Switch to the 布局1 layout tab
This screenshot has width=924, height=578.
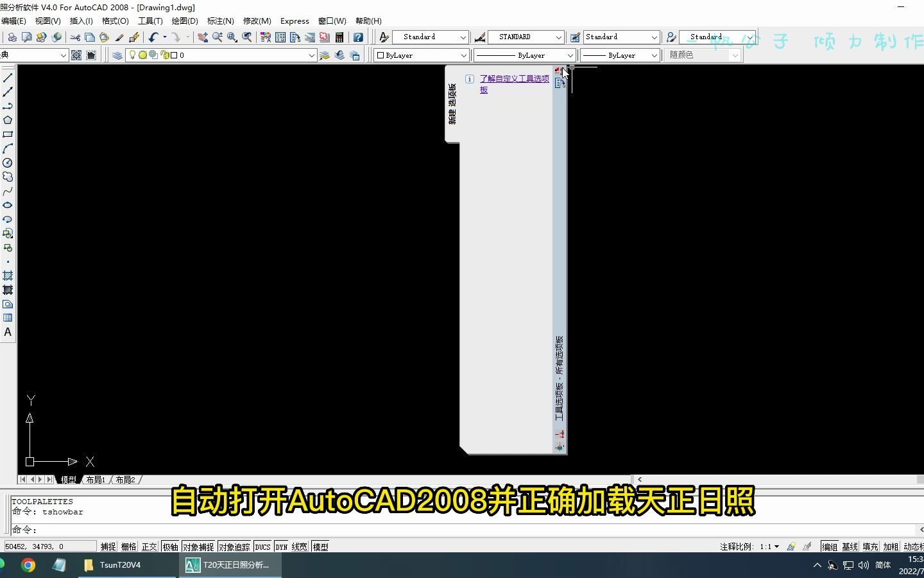coord(96,480)
